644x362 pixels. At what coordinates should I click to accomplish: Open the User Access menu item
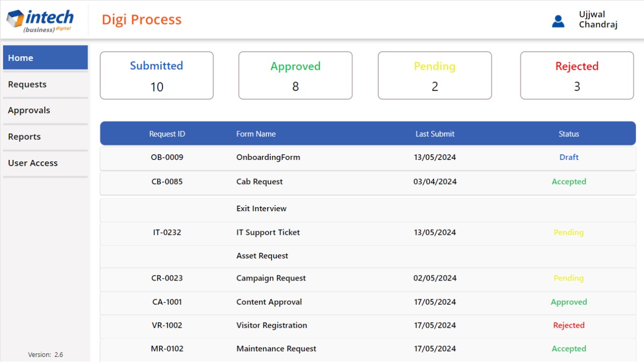pos(45,163)
